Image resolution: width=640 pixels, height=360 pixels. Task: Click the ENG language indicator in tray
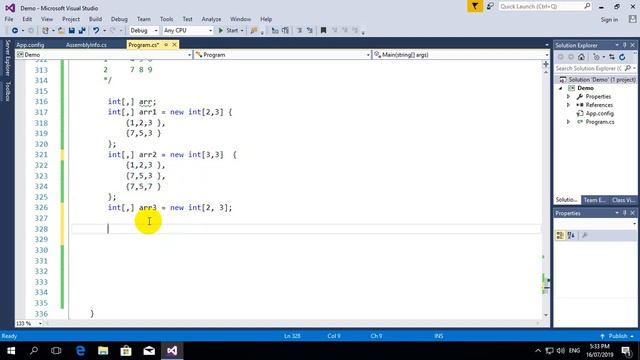(x=574, y=351)
